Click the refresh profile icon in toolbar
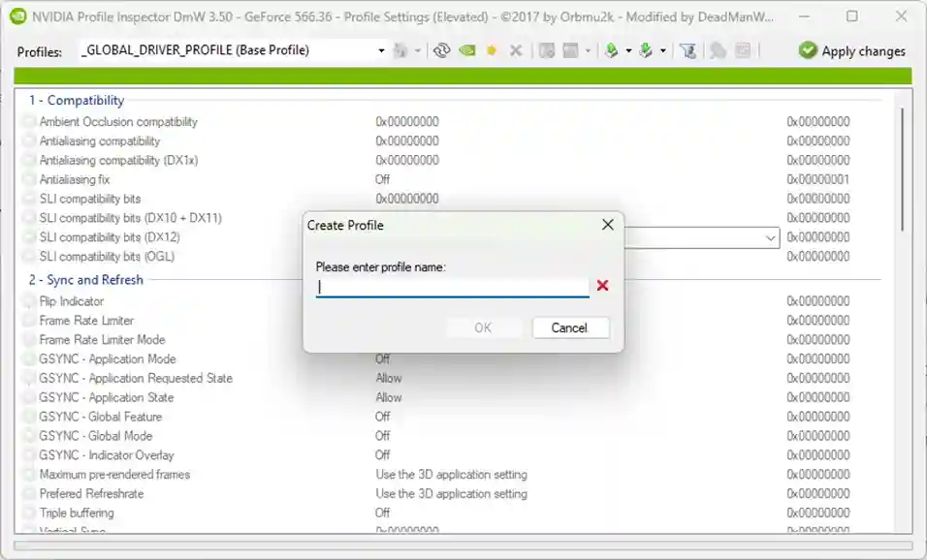The height and width of the screenshot is (560, 927). 441,50
